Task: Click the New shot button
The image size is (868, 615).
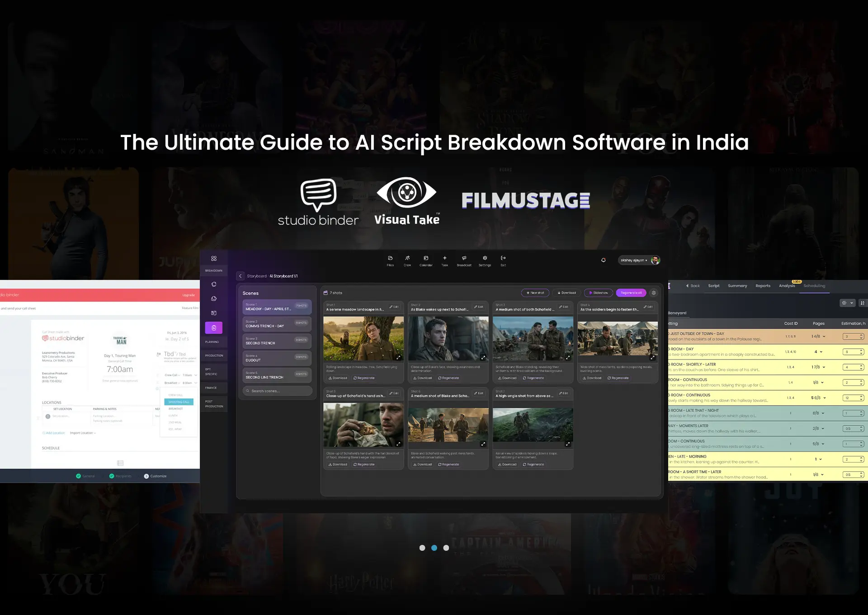Action: coord(535,293)
